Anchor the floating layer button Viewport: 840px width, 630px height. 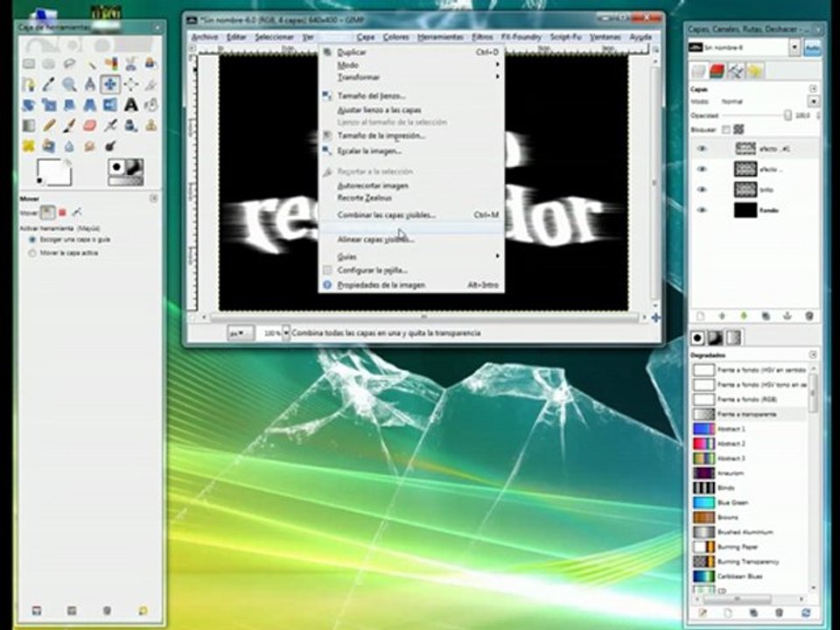point(787,316)
